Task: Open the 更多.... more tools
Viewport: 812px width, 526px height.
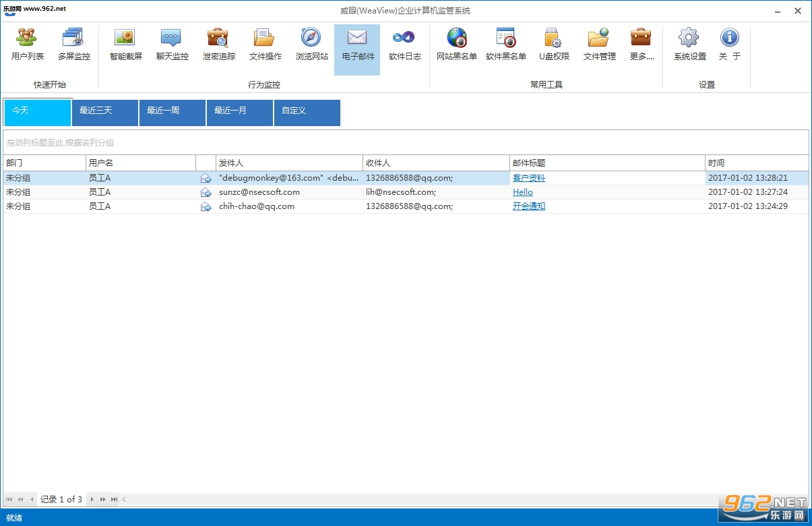Action: point(642,45)
